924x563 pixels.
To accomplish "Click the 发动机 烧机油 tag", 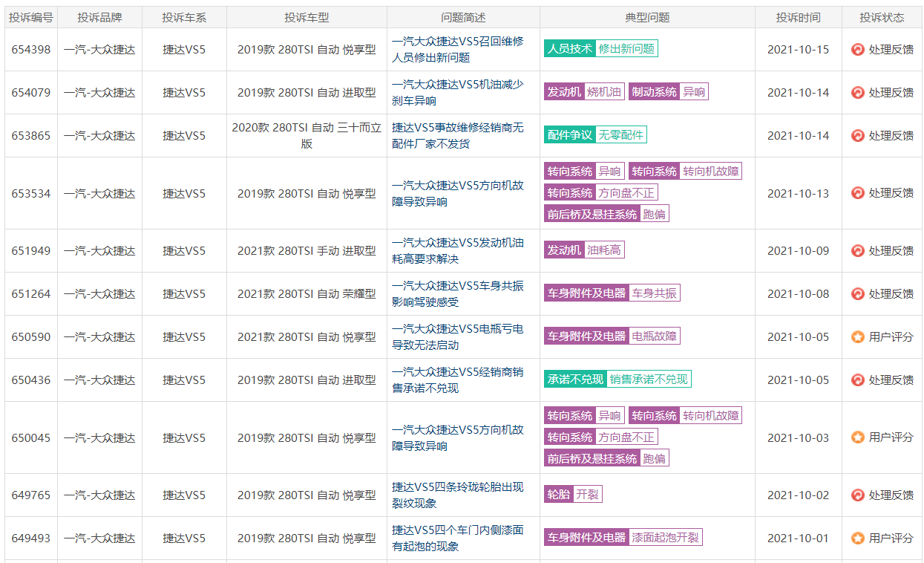I will (584, 92).
